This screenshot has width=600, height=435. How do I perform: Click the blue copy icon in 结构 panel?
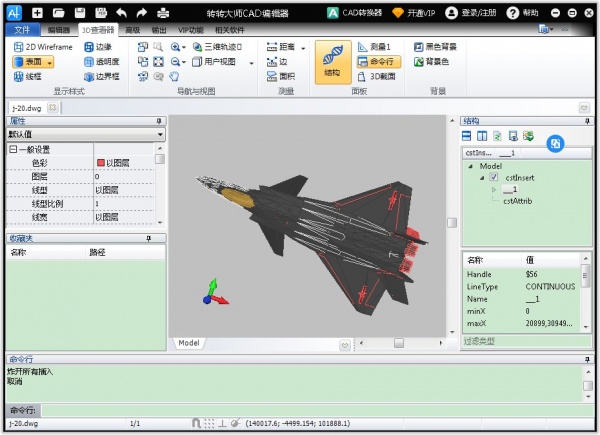click(555, 144)
